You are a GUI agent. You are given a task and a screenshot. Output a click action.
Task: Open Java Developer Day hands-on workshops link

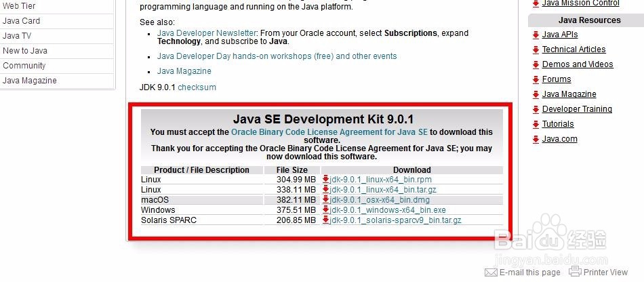[277, 56]
